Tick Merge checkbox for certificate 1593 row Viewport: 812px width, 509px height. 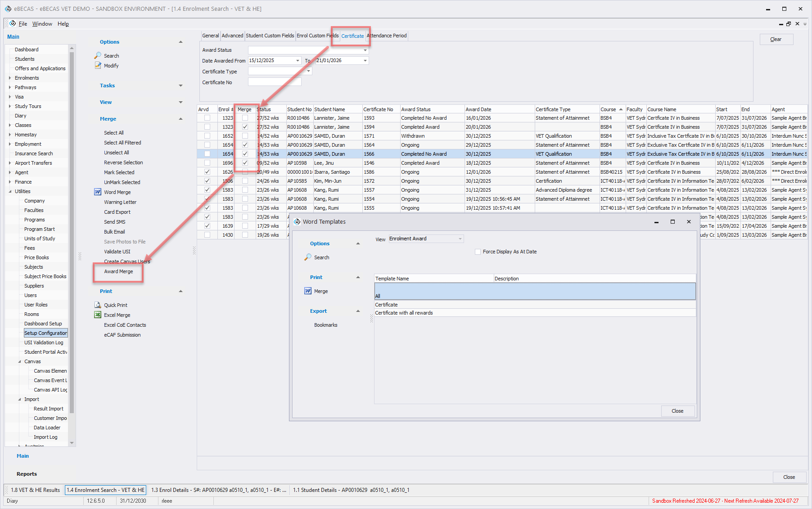pos(245,118)
